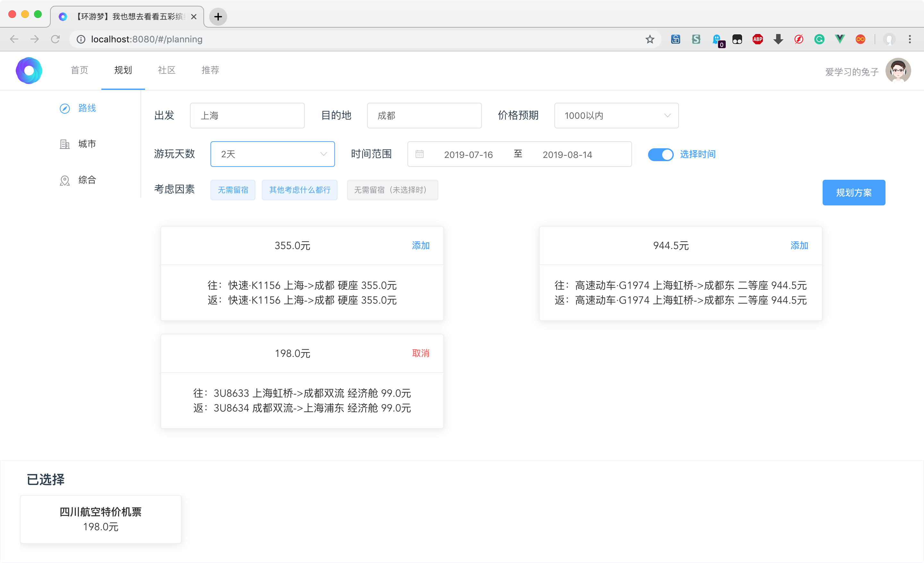Image resolution: width=924 pixels, height=563 pixels.
Task: Expand the 价格预期 1000以内 dropdown
Action: point(616,116)
